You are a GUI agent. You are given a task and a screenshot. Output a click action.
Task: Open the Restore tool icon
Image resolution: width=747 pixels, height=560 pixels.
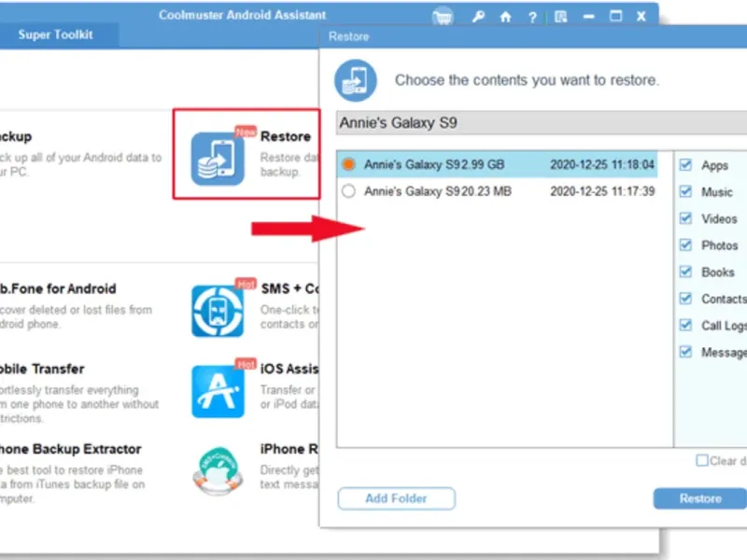tap(218, 159)
